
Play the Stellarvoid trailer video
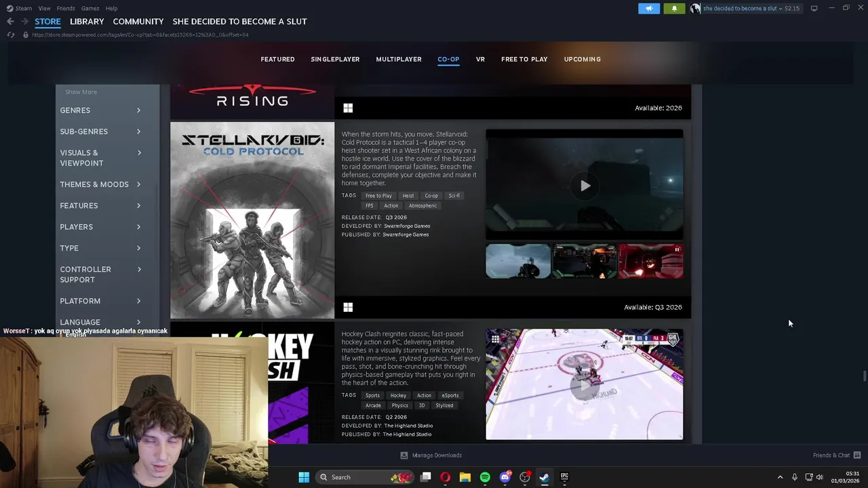[x=585, y=186]
